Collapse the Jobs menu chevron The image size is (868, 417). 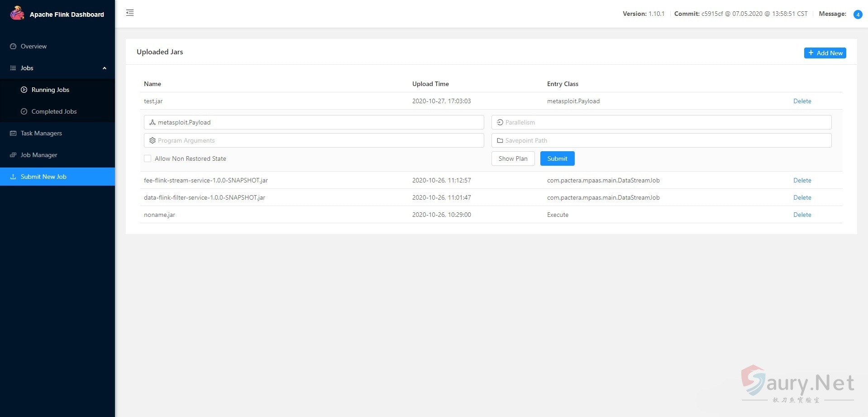coord(105,68)
